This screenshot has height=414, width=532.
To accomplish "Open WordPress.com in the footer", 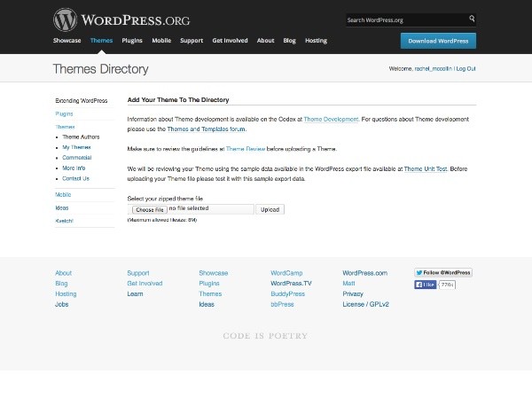I will [x=365, y=273].
